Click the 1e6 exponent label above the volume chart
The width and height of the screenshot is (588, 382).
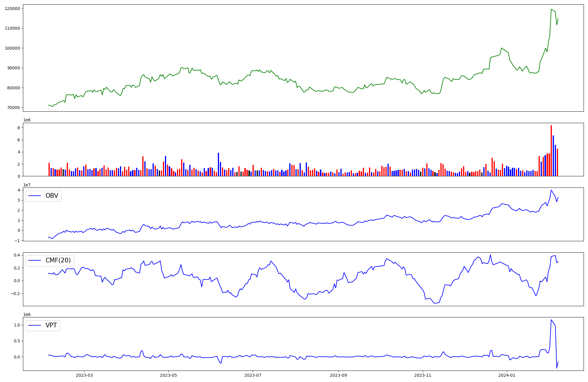(x=27, y=120)
